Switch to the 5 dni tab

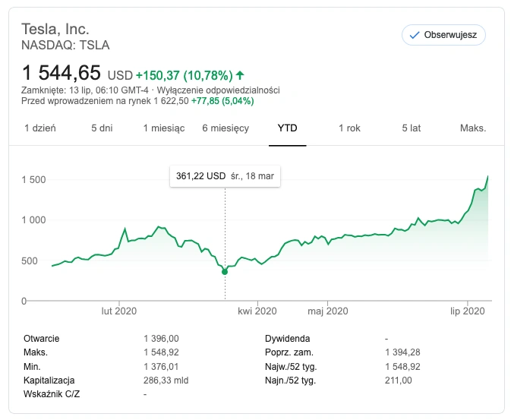click(102, 128)
